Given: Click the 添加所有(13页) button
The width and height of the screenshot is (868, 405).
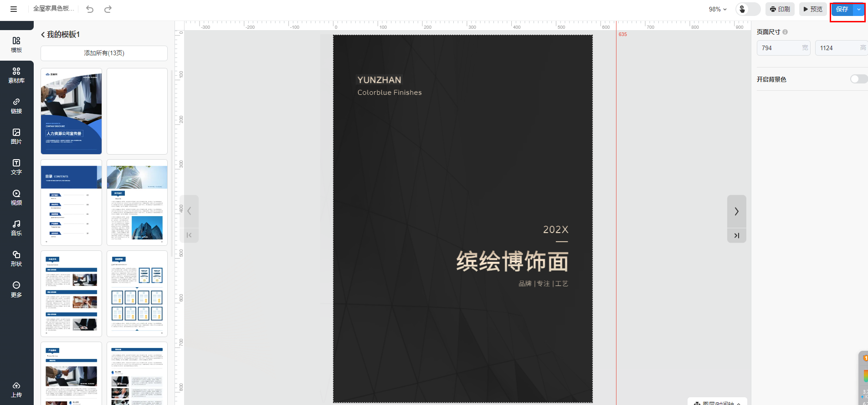Looking at the screenshot, I should 104,53.
